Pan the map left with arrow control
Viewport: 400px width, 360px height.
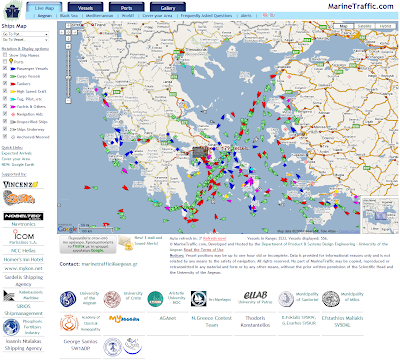pos(62,32)
